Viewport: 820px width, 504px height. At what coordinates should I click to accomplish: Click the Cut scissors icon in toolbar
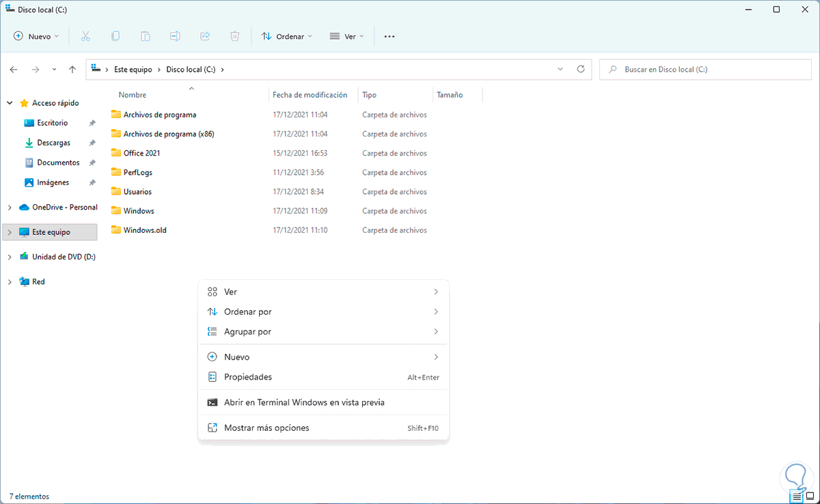click(85, 36)
